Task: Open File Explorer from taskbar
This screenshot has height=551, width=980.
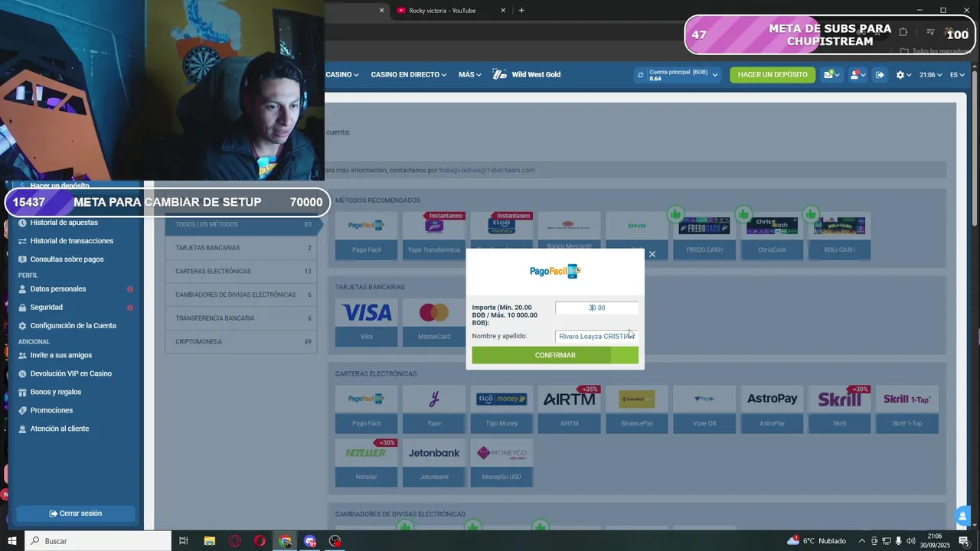Action: 209,541
